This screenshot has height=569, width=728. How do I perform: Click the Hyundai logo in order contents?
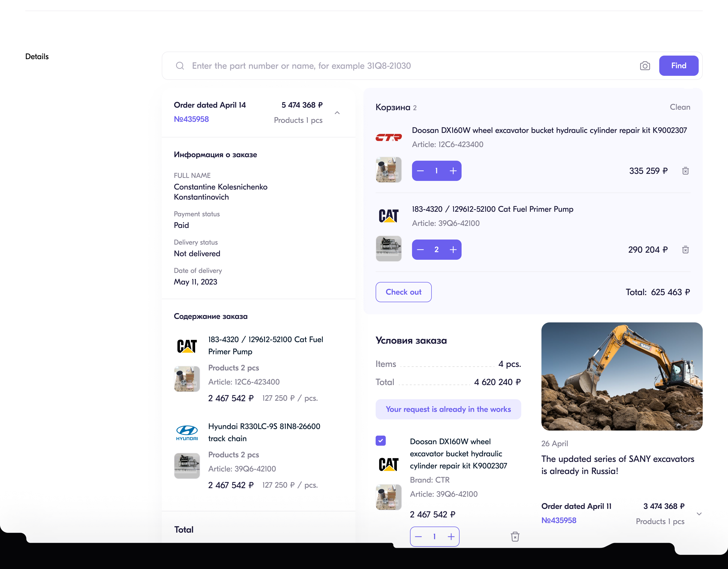[187, 432]
